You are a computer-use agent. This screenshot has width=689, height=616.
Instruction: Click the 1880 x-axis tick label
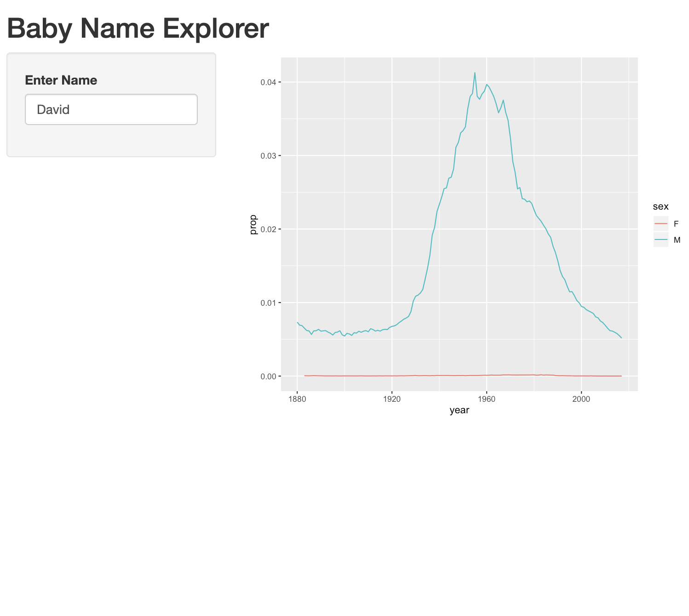coord(297,399)
